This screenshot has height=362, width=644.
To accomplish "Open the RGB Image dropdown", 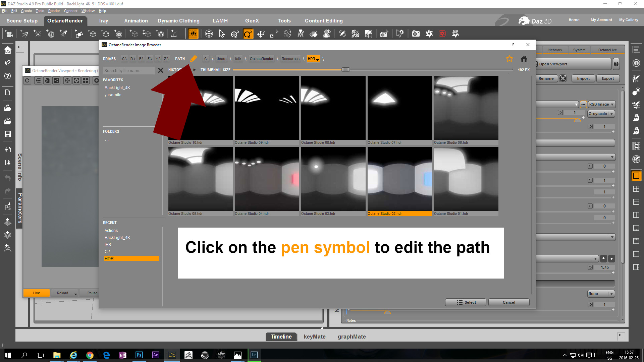I will coord(602,104).
